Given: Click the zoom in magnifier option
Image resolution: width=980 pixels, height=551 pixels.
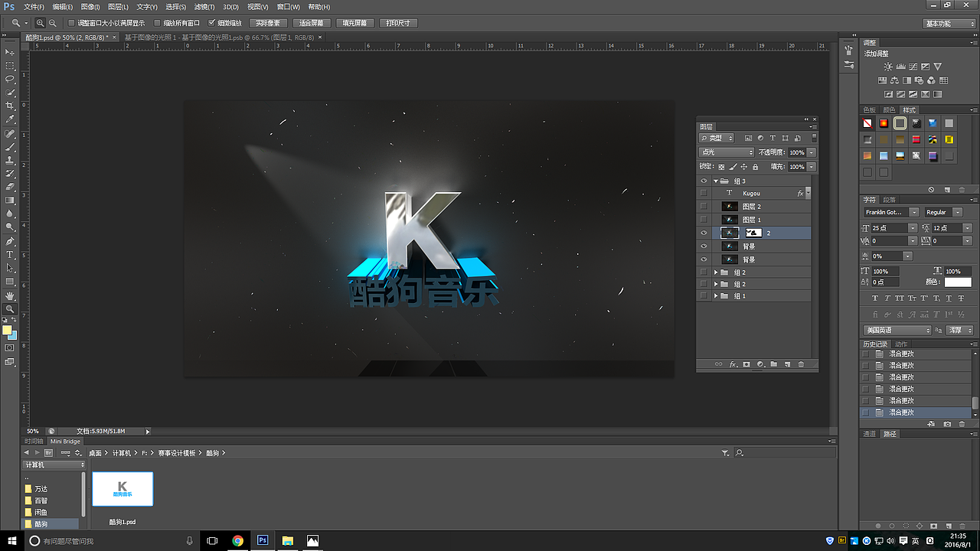Looking at the screenshot, I should [41, 23].
